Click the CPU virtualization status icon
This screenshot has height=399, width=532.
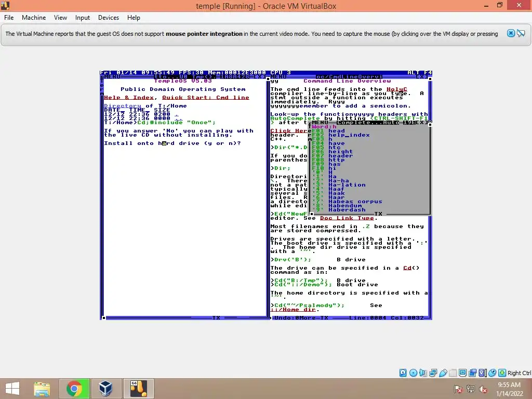tap(482, 373)
